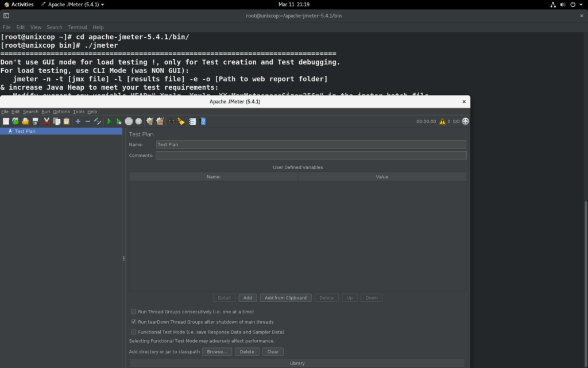Viewport: 588px width, 368px height.
Task: Start the test with green play icon
Action: click(x=109, y=121)
